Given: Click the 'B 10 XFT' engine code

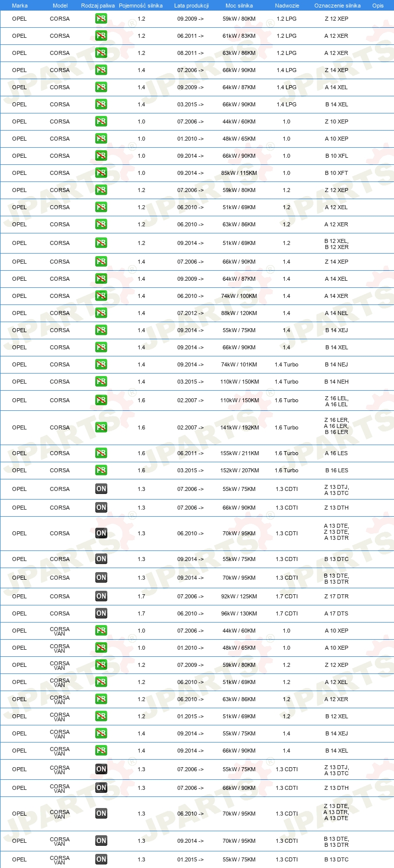Looking at the screenshot, I should click(x=337, y=173).
